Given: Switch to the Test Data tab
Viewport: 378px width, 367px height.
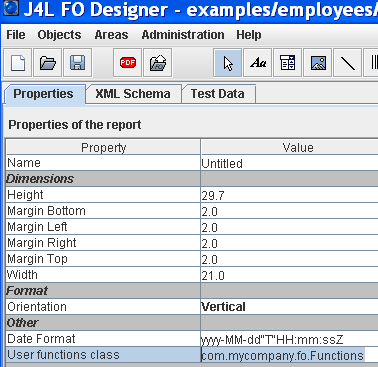Looking at the screenshot, I should click(218, 94).
